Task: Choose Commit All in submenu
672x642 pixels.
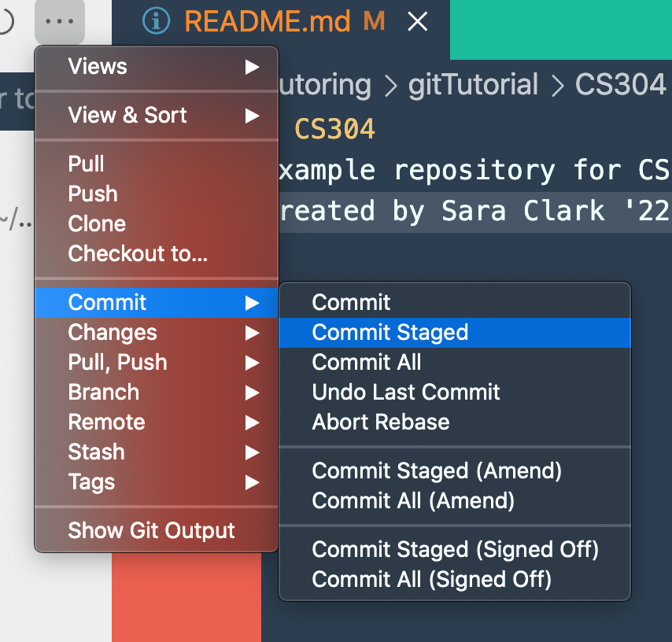Action: click(455, 363)
